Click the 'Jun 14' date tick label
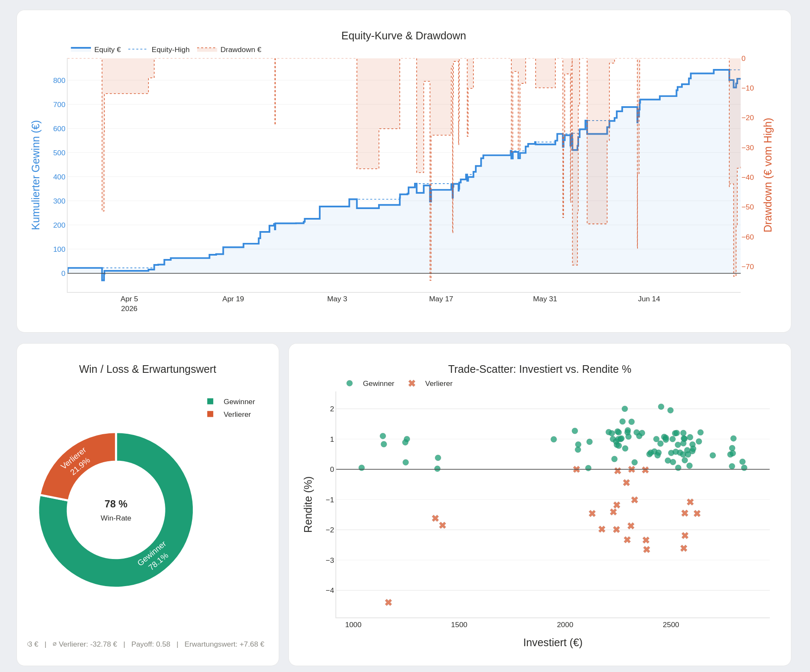The width and height of the screenshot is (810, 672). [649, 299]
